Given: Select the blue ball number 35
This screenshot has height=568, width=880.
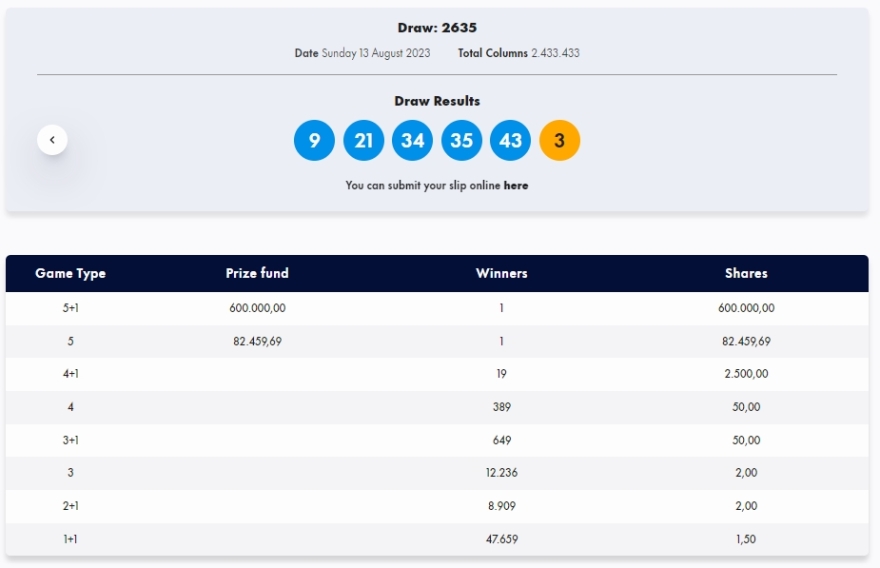Looking at the screenshot, I should [x=461, y=140].
